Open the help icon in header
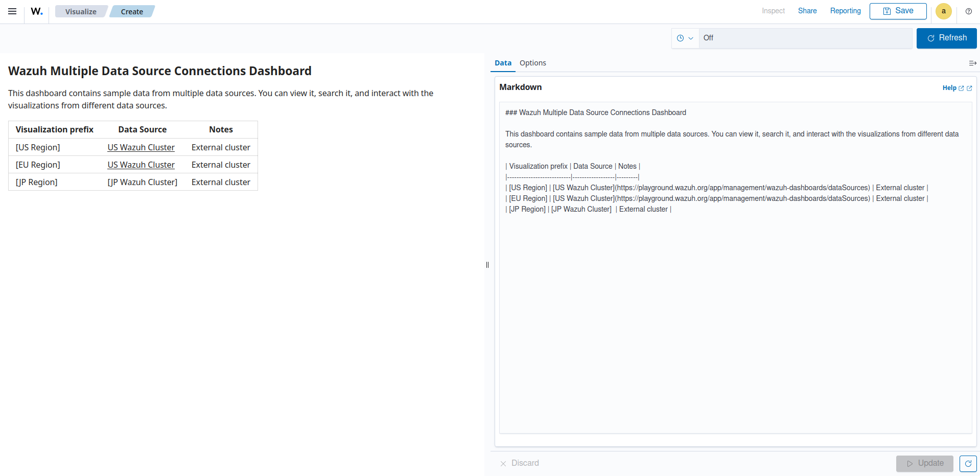Image resolution: width=980 pixels, height=476 pixels. coord(969,11)
